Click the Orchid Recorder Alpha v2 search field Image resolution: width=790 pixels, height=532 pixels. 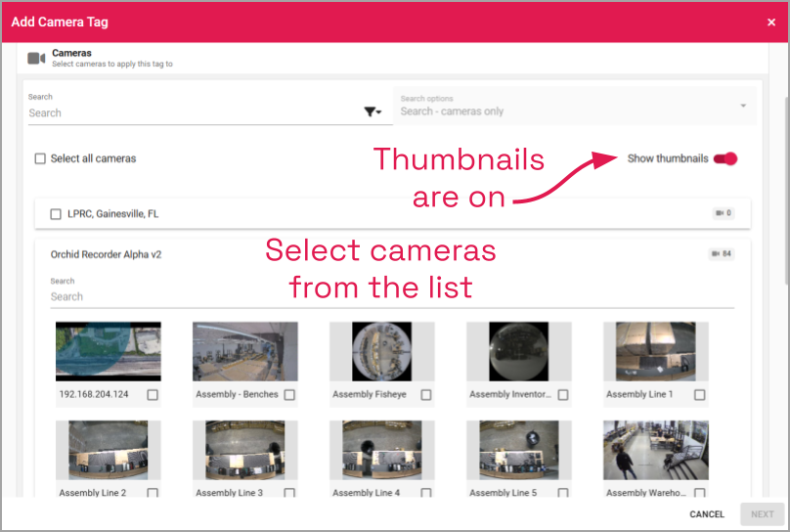tap(392, 296)
